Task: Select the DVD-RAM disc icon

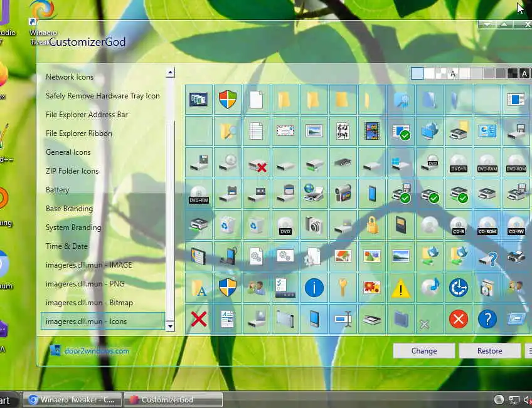Action: [487, 162]
